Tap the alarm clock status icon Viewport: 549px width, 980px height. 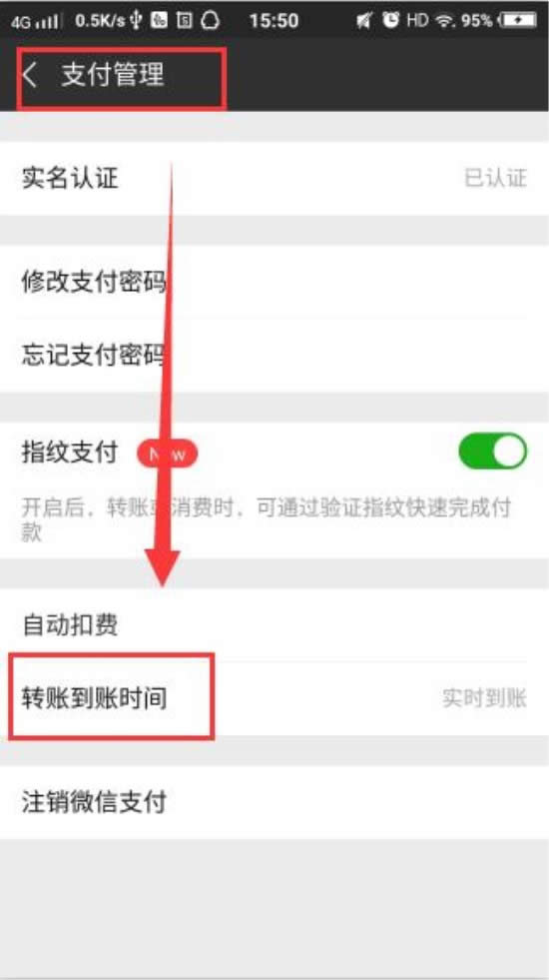click(x=391, y=21)
